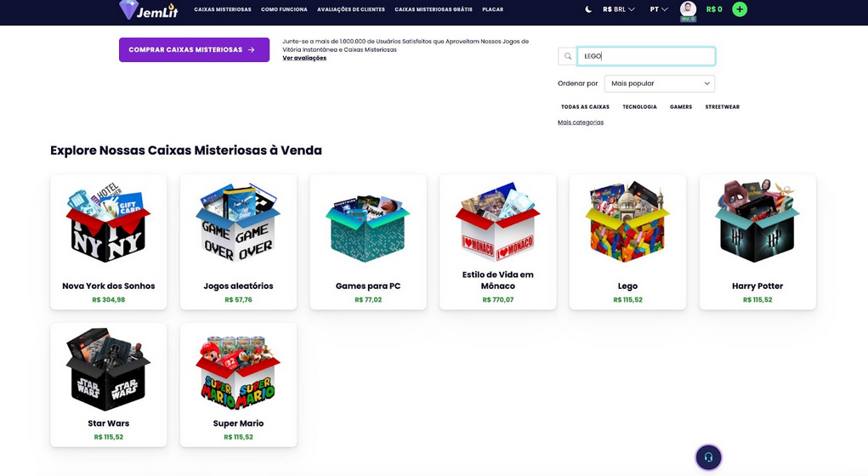This screenshot has height=476, width=868.
Task: Select the Tecnologia category filter
Action: [x=639, y=107]
